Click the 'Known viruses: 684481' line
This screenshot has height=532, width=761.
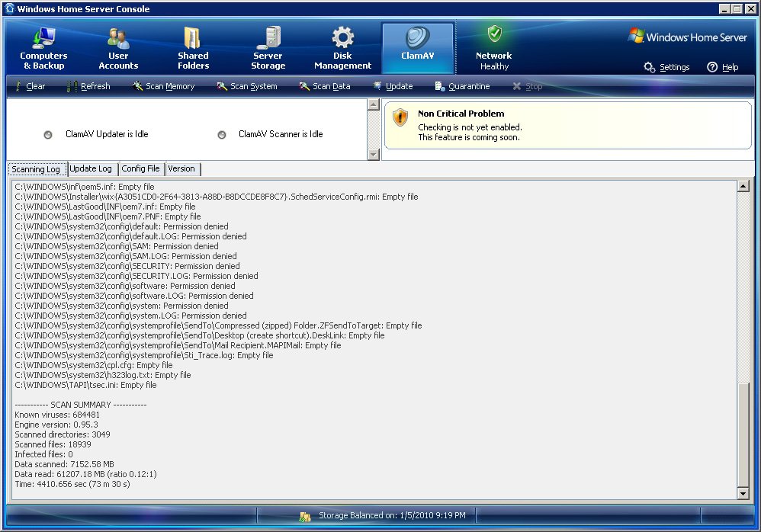[x=57, y=415]
